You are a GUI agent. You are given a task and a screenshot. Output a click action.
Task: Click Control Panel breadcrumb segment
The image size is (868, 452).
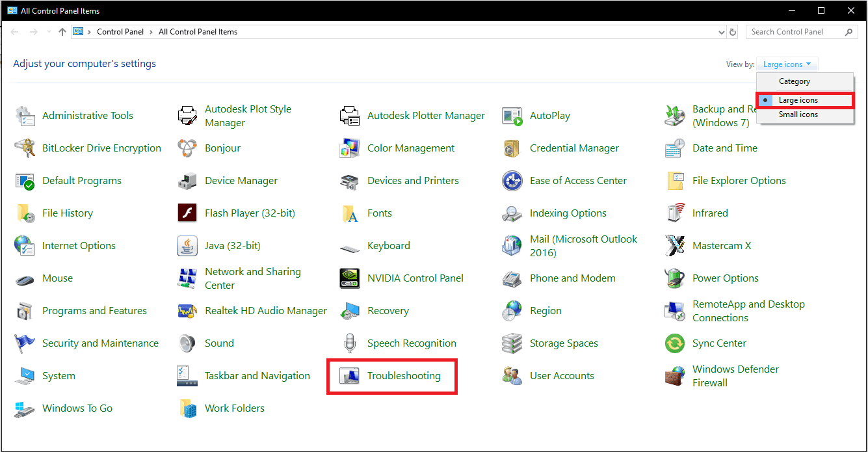click(122, 32)
